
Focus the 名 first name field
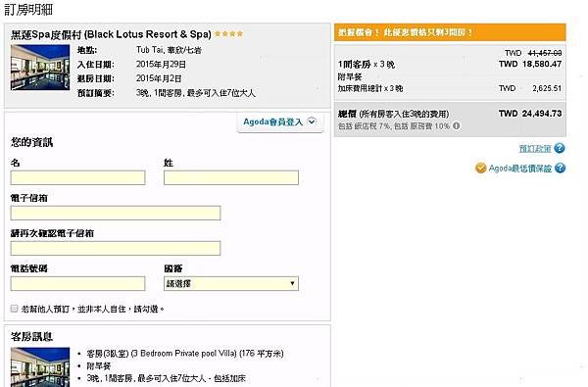pos(78,177)
